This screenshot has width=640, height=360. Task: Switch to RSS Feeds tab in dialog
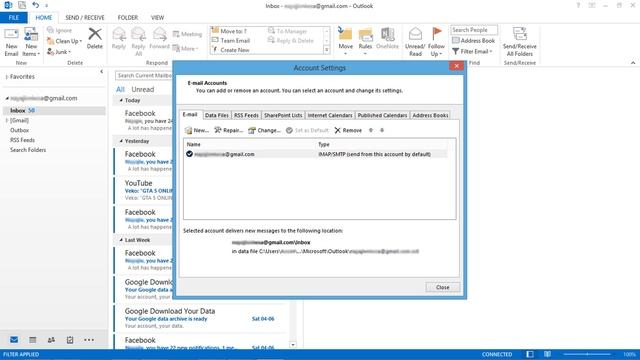pyautogui.click(x=246, y=115)
